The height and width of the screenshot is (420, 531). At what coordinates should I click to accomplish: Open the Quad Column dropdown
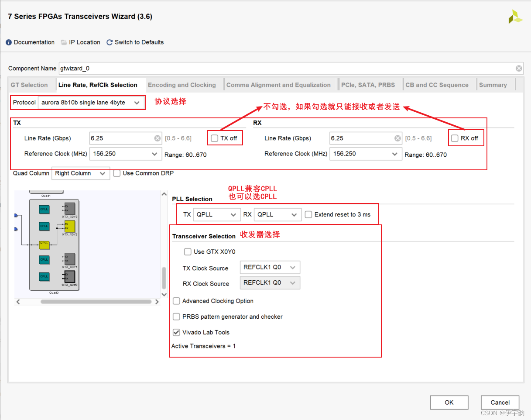pyautogui.click(x=80, y=173)
